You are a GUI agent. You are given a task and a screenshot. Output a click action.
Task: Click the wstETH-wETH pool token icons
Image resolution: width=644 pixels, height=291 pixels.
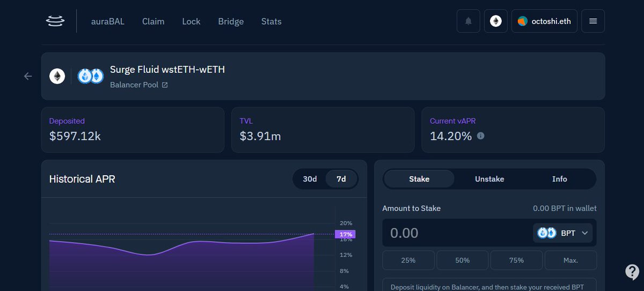(90, 76)
